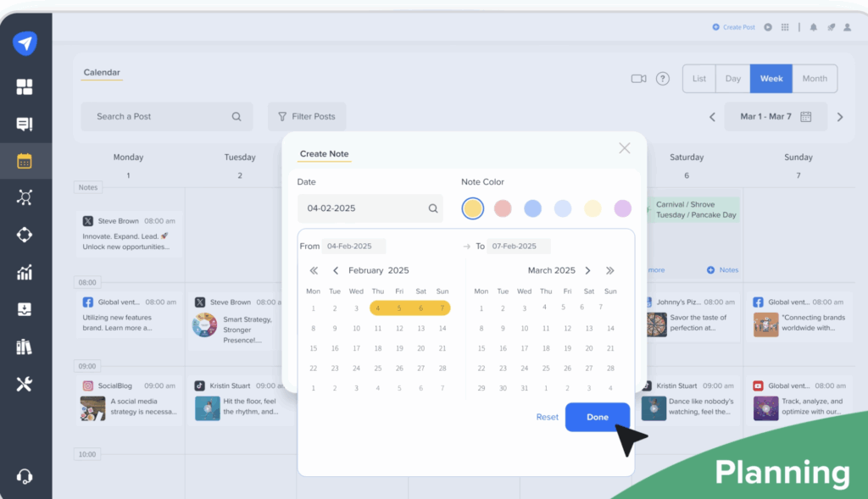Viewport: 868px width, 499px height.
Task: Select the blue Note Color
Action: [x=532, y=208]
